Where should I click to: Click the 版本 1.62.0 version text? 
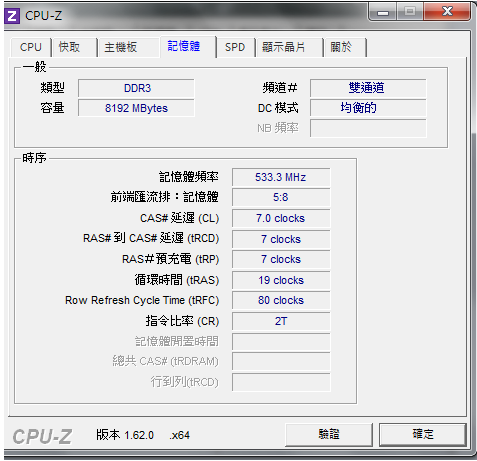[x=125, y=435]
